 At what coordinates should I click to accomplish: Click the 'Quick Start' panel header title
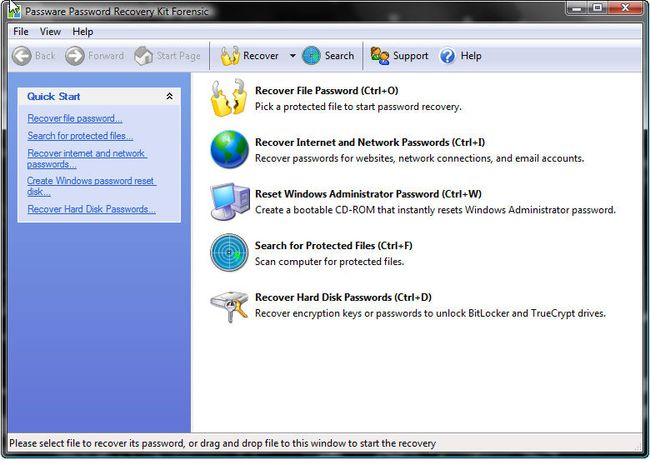click(x=53, y=97)
